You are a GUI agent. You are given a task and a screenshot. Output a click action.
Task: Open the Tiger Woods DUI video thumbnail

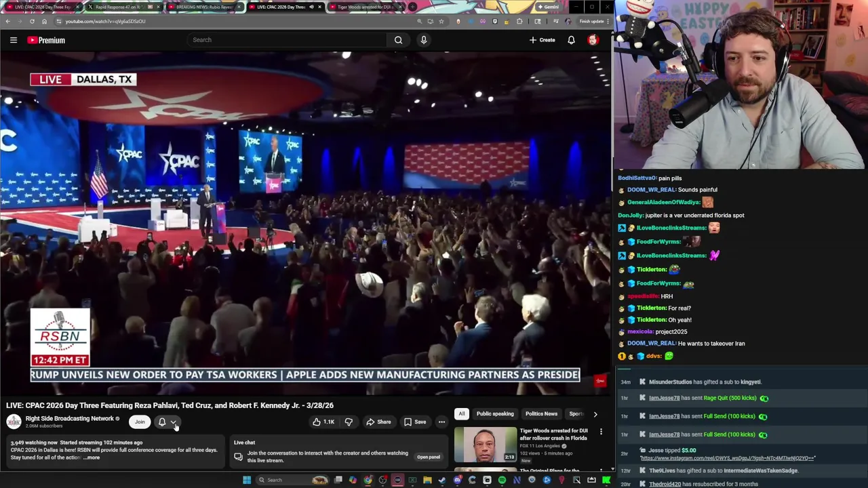coord(486,445)
